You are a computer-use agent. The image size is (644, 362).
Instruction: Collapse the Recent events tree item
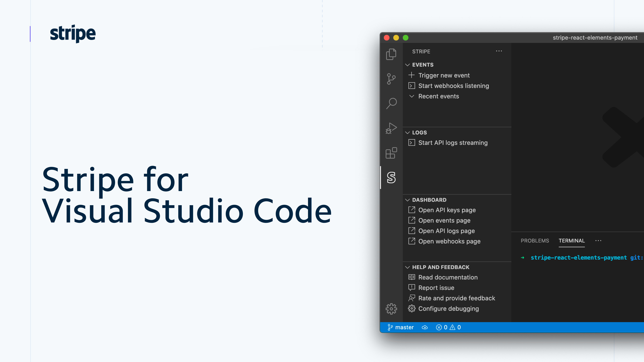pyautogui.click(x=412, y=96)
